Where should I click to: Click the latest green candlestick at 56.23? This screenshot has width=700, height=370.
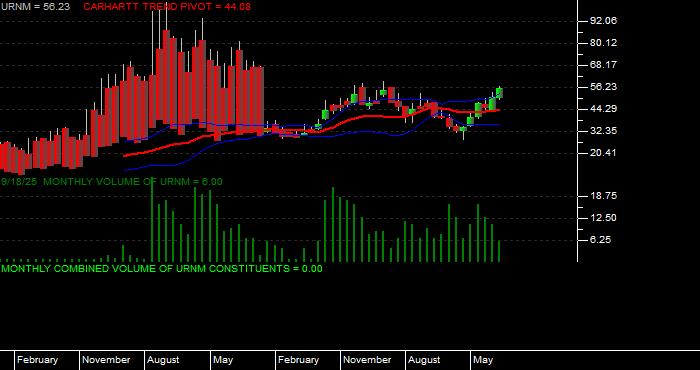(x=499, y=93)
